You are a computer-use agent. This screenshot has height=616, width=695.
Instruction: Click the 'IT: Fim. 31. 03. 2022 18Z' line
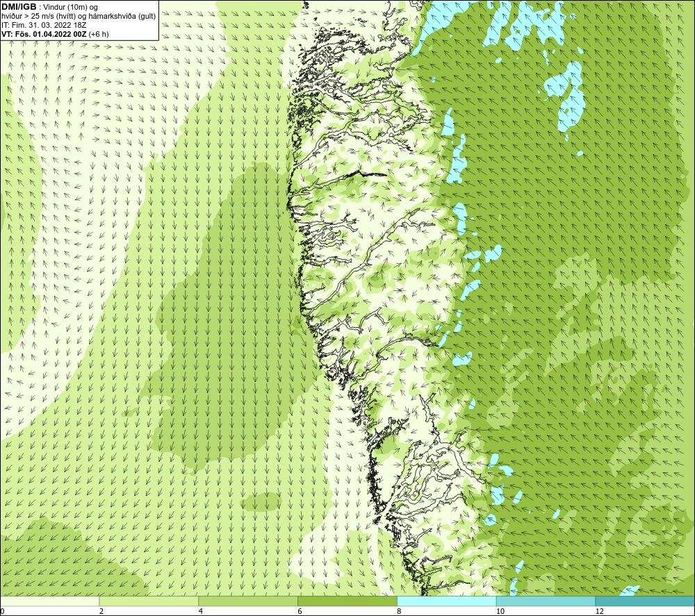click(44, 25)
